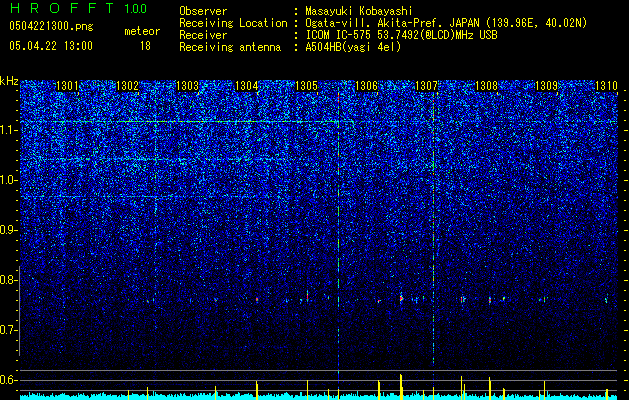Screen dimensions: 629x400
Task: Click the Receiving Location field label
Action: (x=233, y=23)
